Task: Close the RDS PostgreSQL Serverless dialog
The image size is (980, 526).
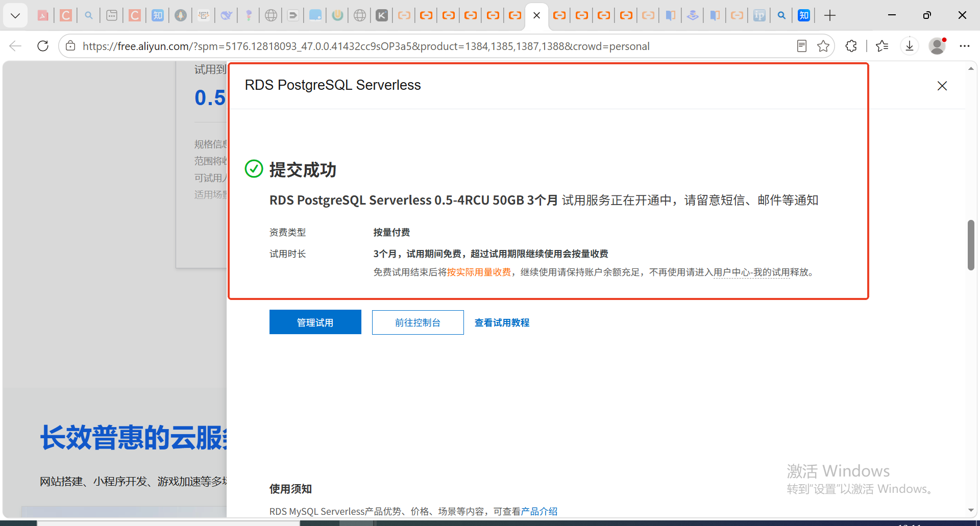Action: [942, 86]
